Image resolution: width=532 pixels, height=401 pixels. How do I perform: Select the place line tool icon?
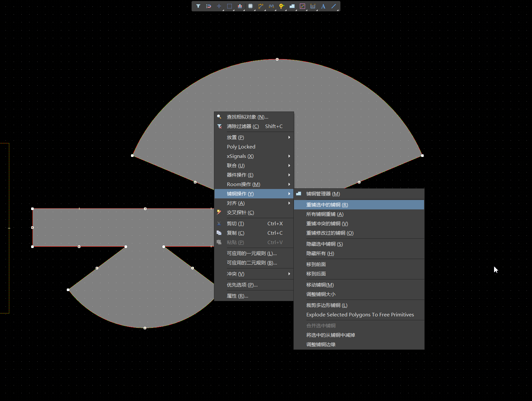(x=334, y=6)
